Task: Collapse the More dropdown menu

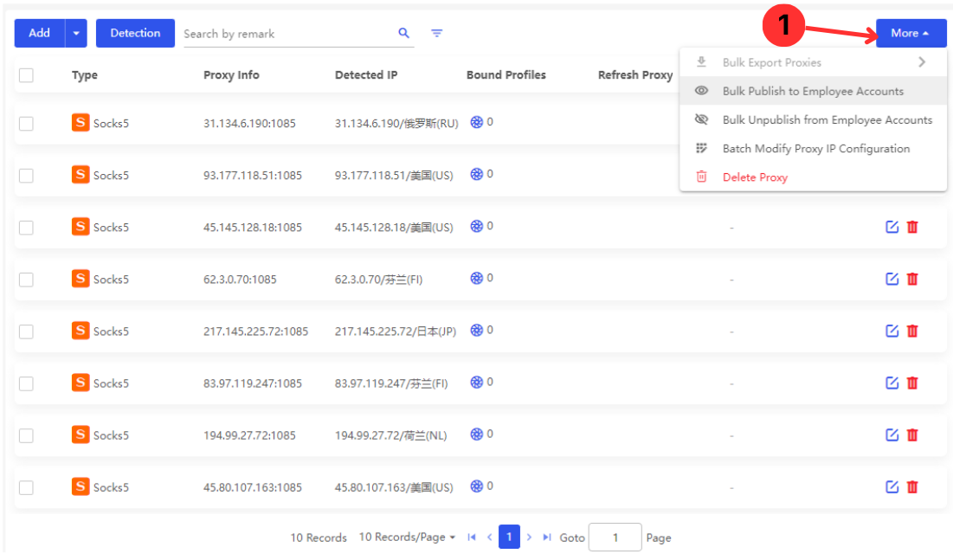Action: 911,33
